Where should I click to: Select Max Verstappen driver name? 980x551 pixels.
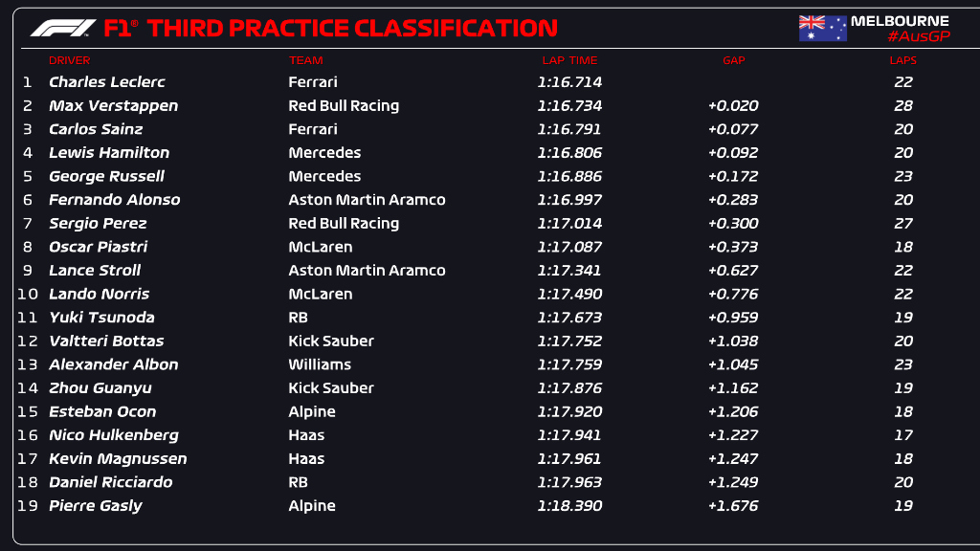113,106
